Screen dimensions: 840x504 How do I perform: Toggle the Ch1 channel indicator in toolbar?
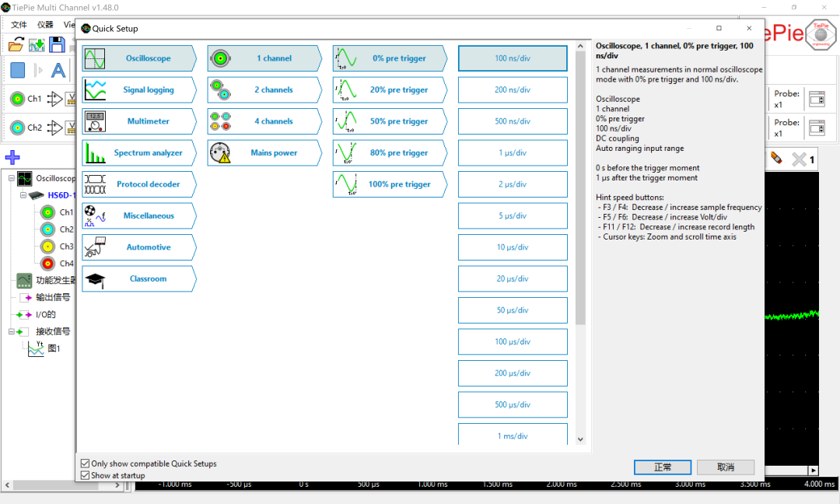tap(18, 99)
